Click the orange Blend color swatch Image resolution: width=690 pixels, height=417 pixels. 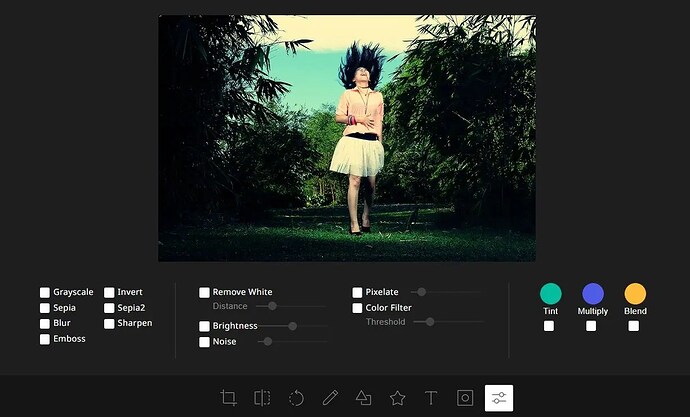[x=635, y=293]
